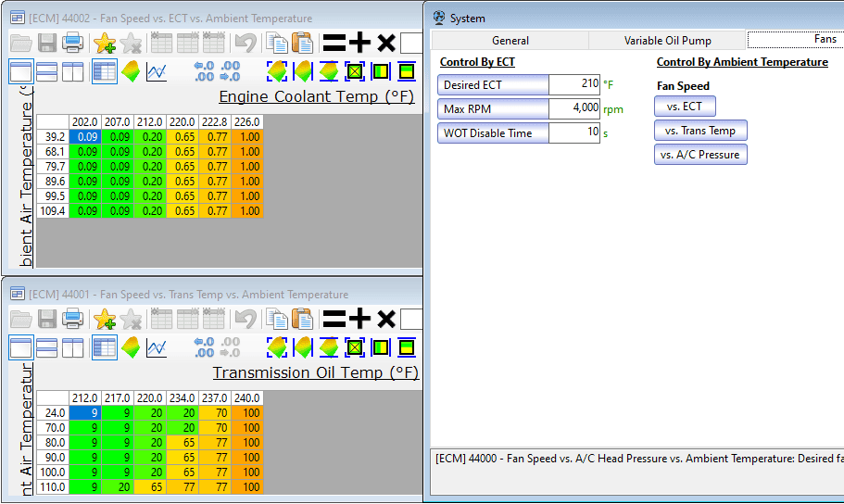Show the 3D surface view in the 44002 window
844x504 pixels.
[x=131, y=71]
